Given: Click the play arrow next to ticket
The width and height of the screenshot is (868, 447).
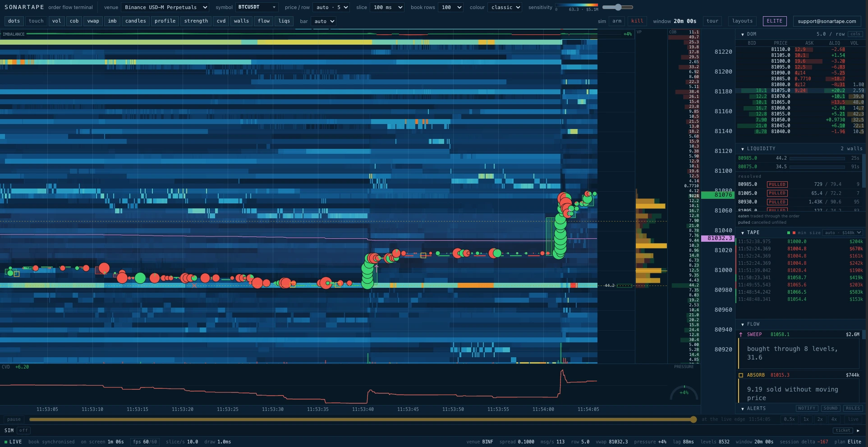Looking at the screenshot, I should click(x=858, y=430).
